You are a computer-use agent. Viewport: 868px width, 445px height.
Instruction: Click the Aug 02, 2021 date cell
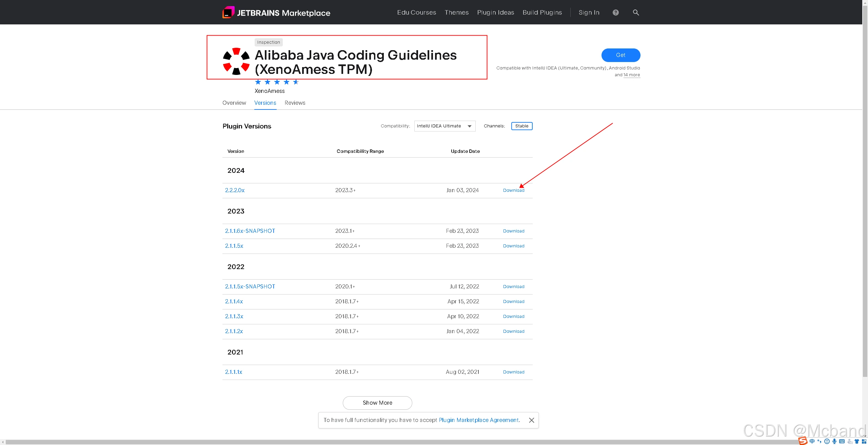coord(462,372)
